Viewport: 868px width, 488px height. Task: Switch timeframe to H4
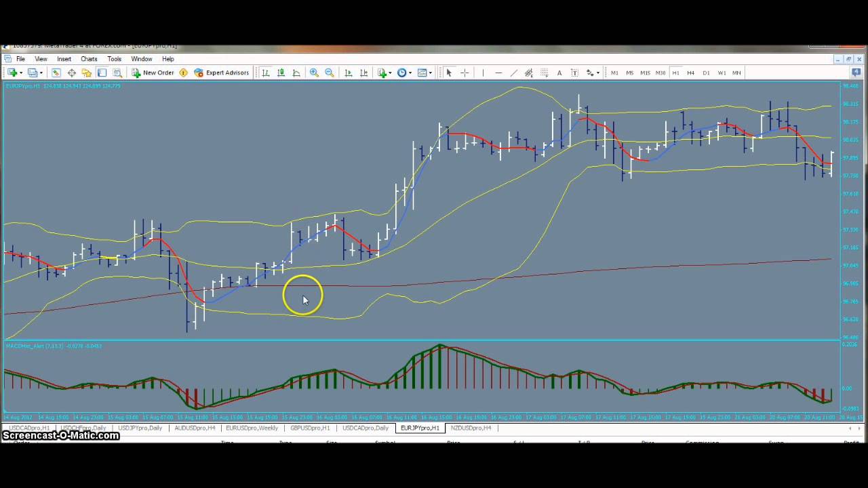click(691, 73)
